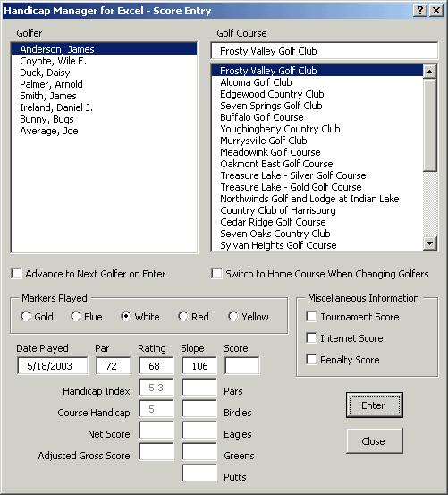Click the Putts input box

tap(199, 474)
